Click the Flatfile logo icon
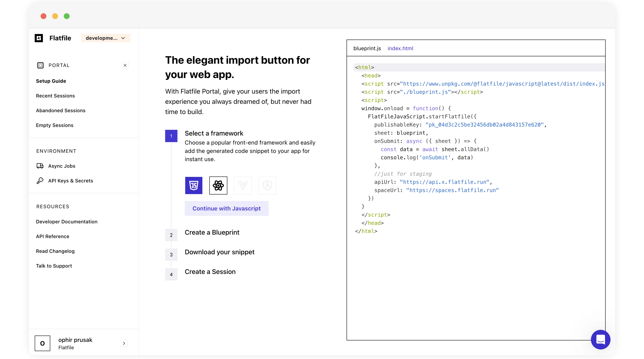This screenshot has height=359, width=644. click(x=39, y=38)
